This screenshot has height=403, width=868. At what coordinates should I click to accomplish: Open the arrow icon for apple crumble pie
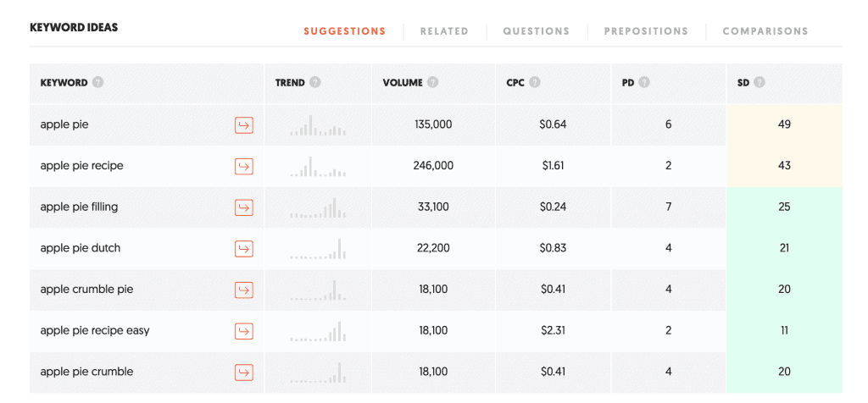243,290
